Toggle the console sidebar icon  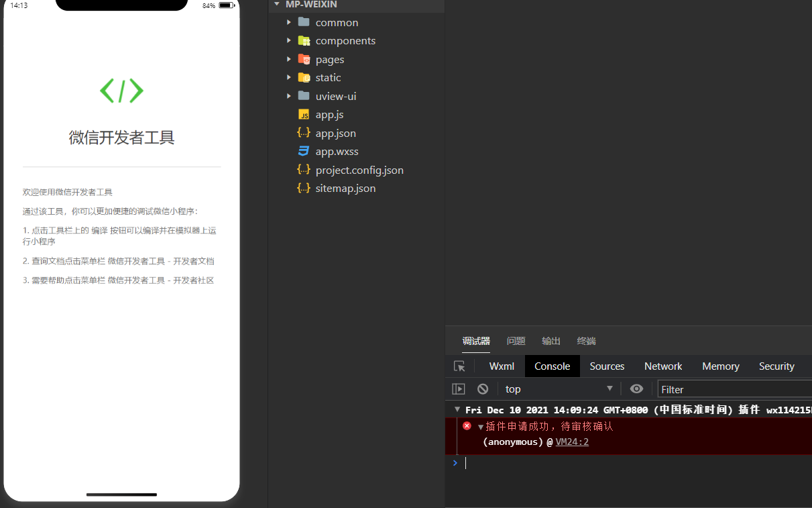click(x=459, y=389)
